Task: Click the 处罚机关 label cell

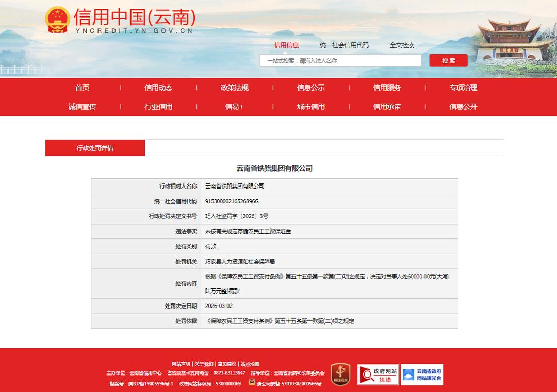Action: click(x=146, y=262)
